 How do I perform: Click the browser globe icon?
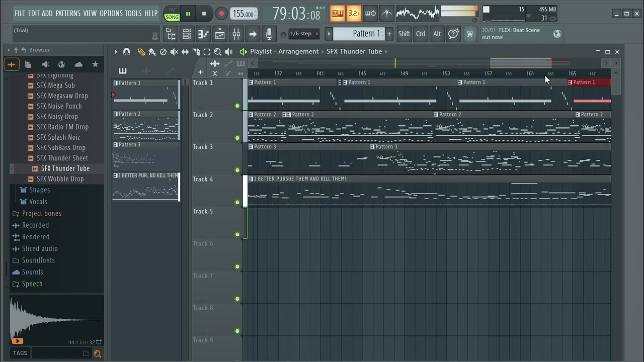click(x=61, y=64)
